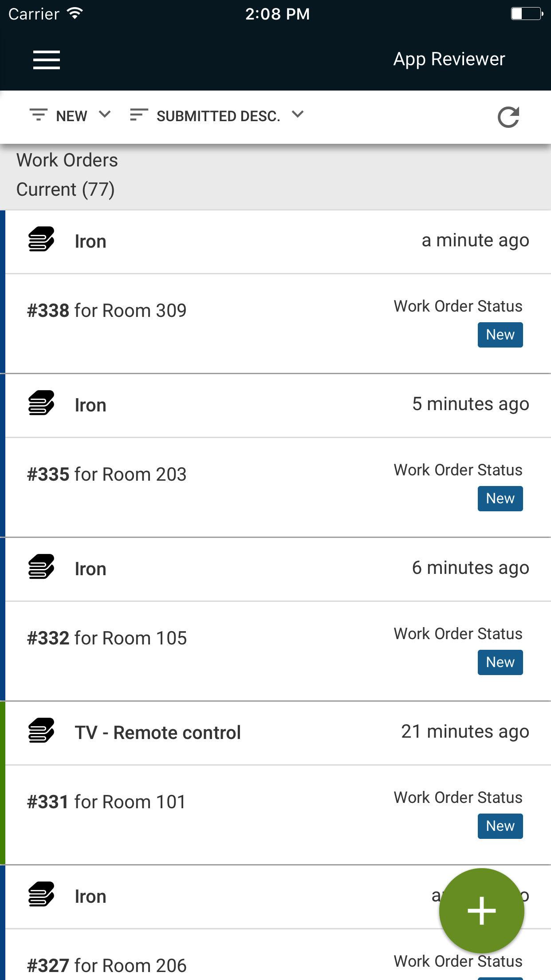Tap the Iron header dated 6 minutes ago
The width and height of the screenshot is (551, 980).
(91, 569)
